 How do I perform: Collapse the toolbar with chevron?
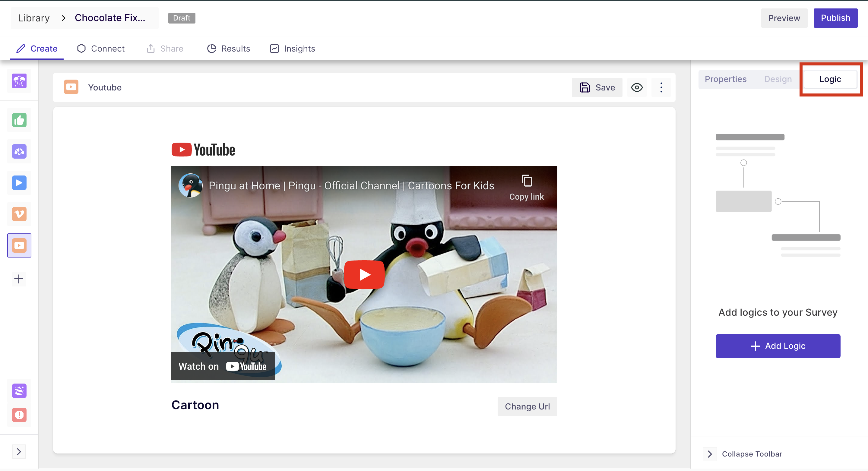(x=710, y=454)
